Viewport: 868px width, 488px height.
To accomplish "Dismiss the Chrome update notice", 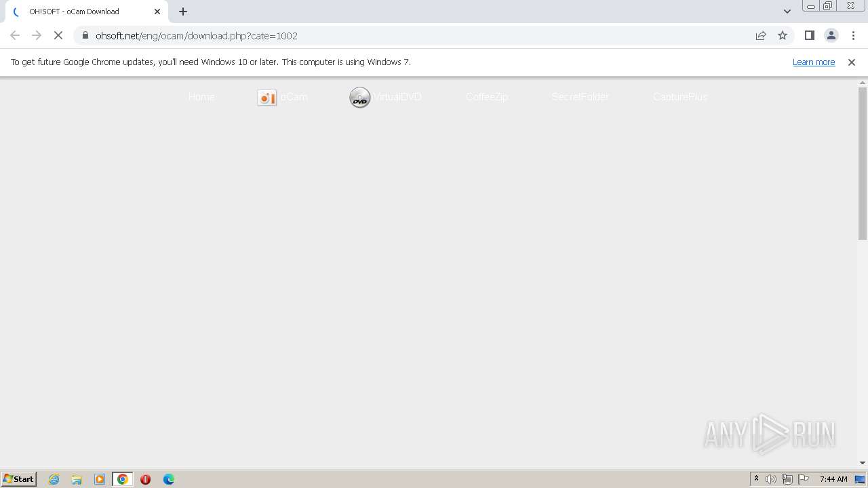I will pos(852,62).
